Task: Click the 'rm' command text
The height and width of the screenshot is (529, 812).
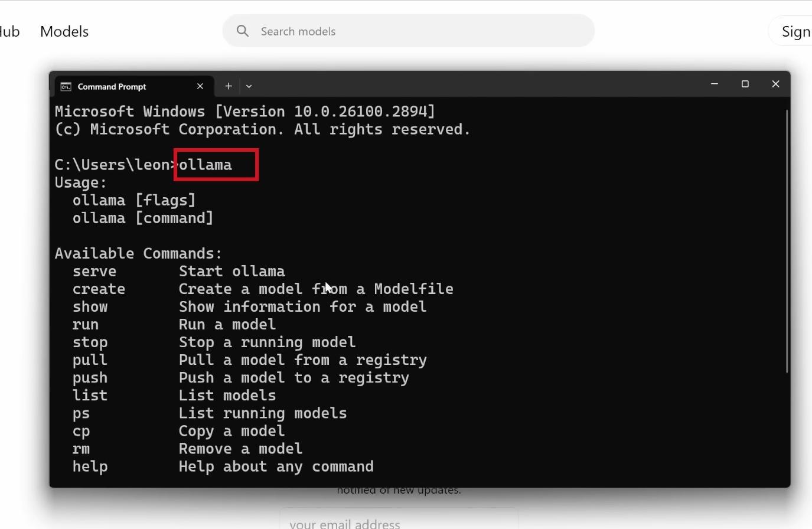Action: pyautogui.click(x=81, y=449)
